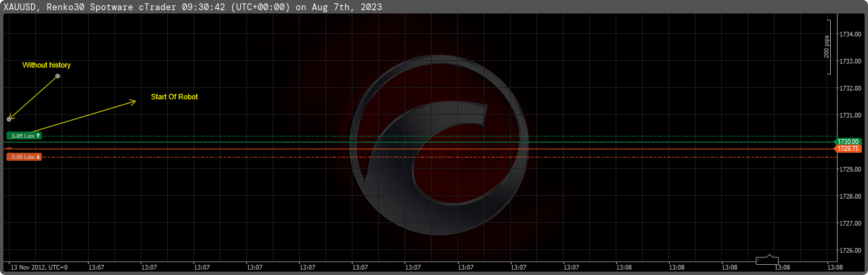The width and height of the screenshot is (868, 275).
Task: Click the time axis cursor marker handle
Action: tap(767, 260)
